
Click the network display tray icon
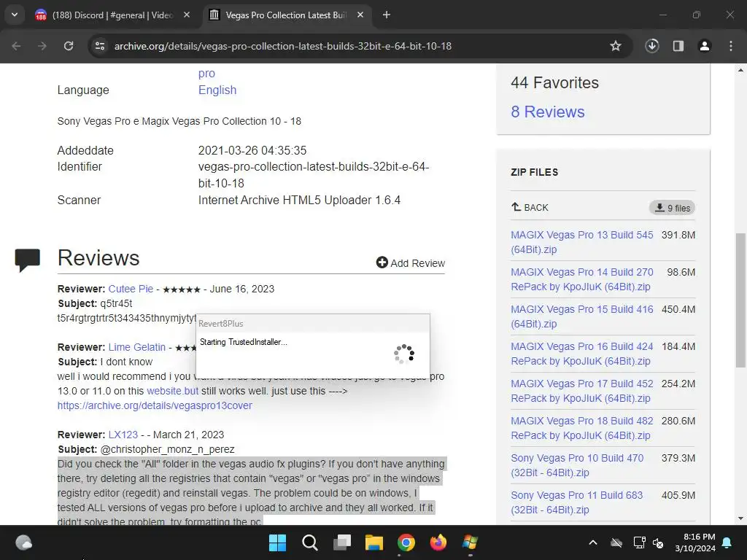pyautogui.click(x=639, y=542)
